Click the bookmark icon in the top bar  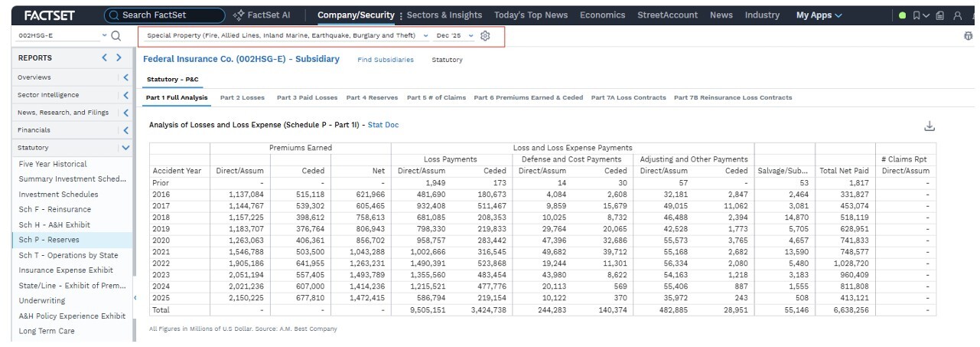click(917, 15)
